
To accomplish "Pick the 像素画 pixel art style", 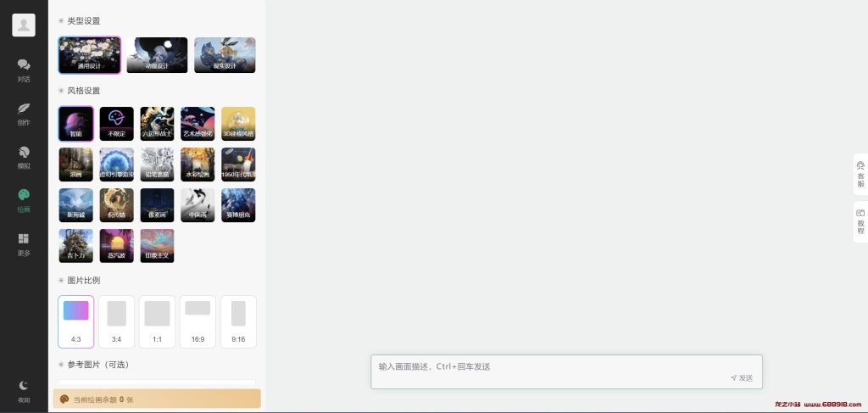I will pyautogui.click(x=157, y=205).
